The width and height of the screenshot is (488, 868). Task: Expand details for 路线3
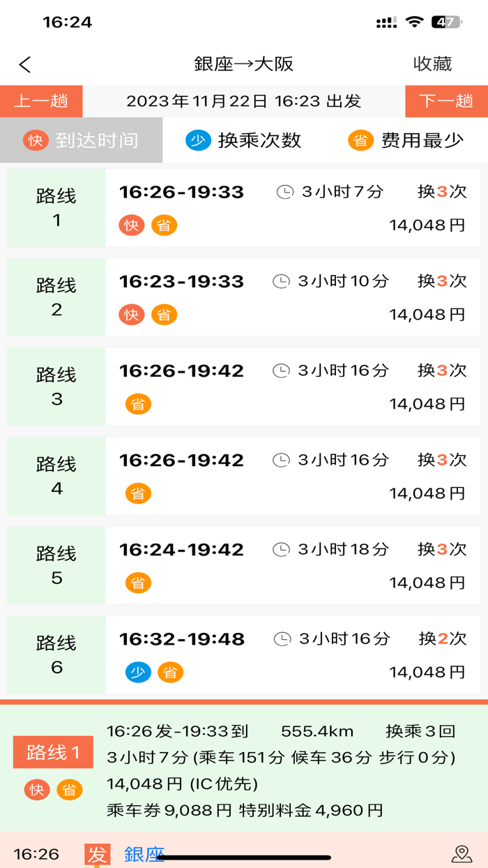click(279, 387)
